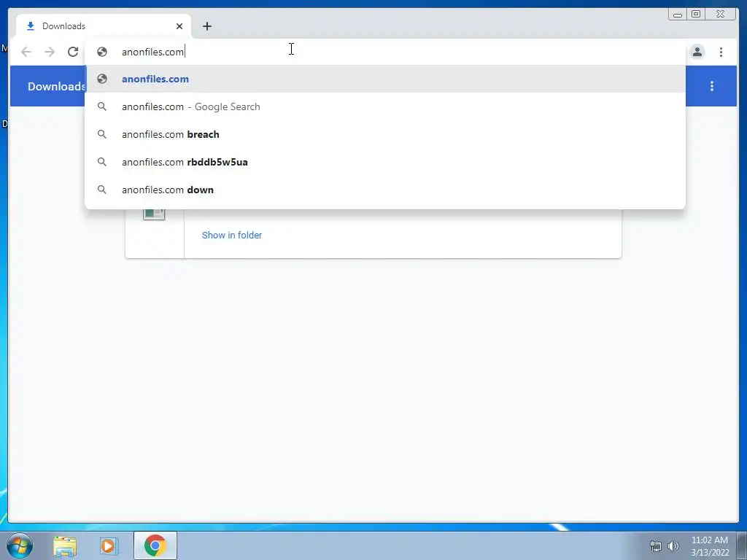Click the browser back arrow
Screen dimensions: 747x560
point(26,52)
